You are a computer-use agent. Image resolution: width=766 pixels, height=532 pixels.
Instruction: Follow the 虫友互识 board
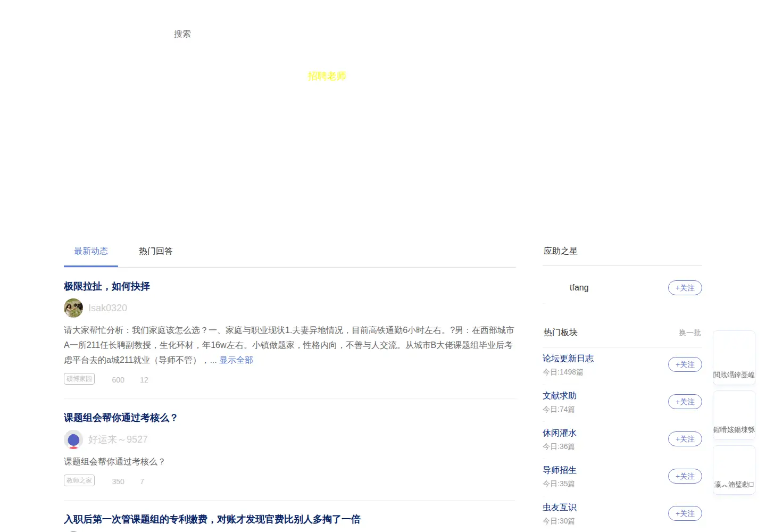point(685,513)
